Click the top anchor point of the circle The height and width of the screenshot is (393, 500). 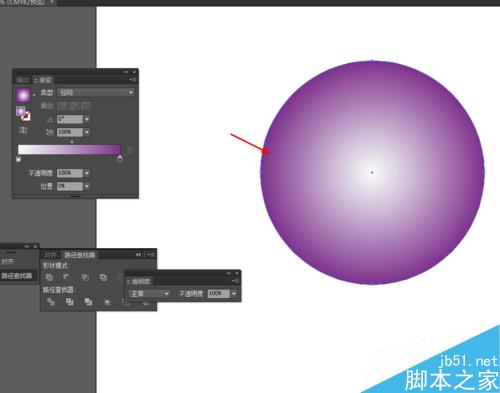[372, 60]
